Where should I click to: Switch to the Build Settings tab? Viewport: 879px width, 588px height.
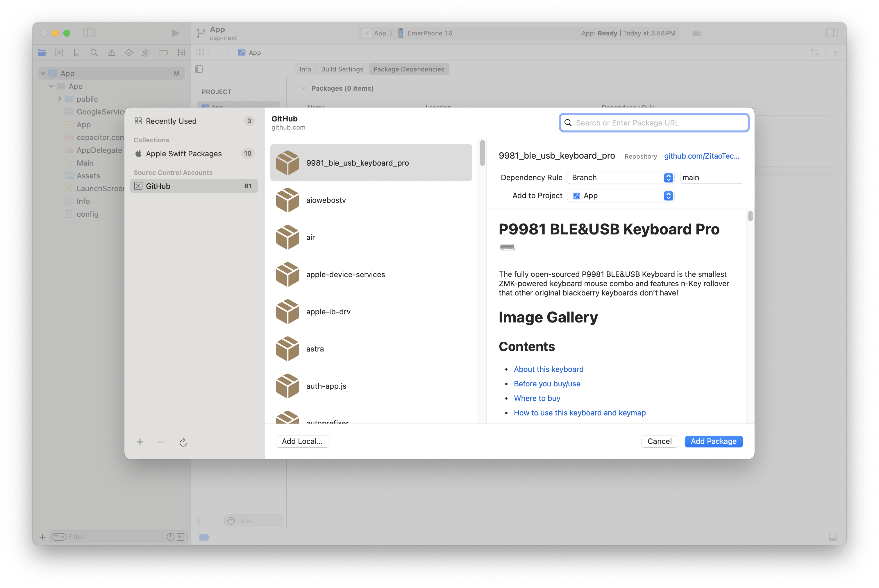[x=342, y=69]
